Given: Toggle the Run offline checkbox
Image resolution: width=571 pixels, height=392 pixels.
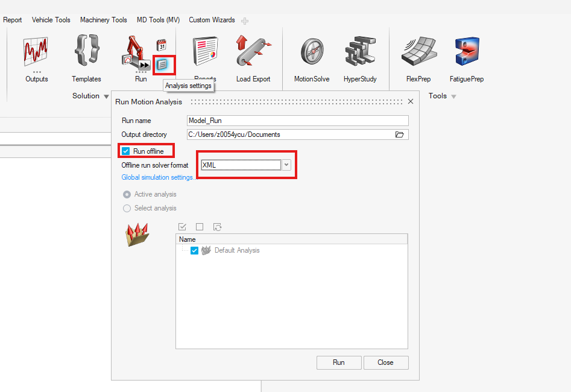Looking at the screenshot, I should coord(125,151).
